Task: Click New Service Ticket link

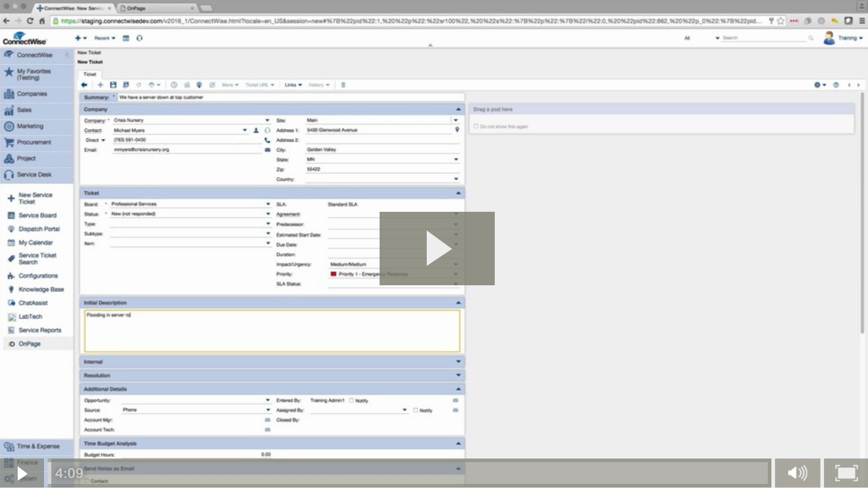Action: [35, 198]
